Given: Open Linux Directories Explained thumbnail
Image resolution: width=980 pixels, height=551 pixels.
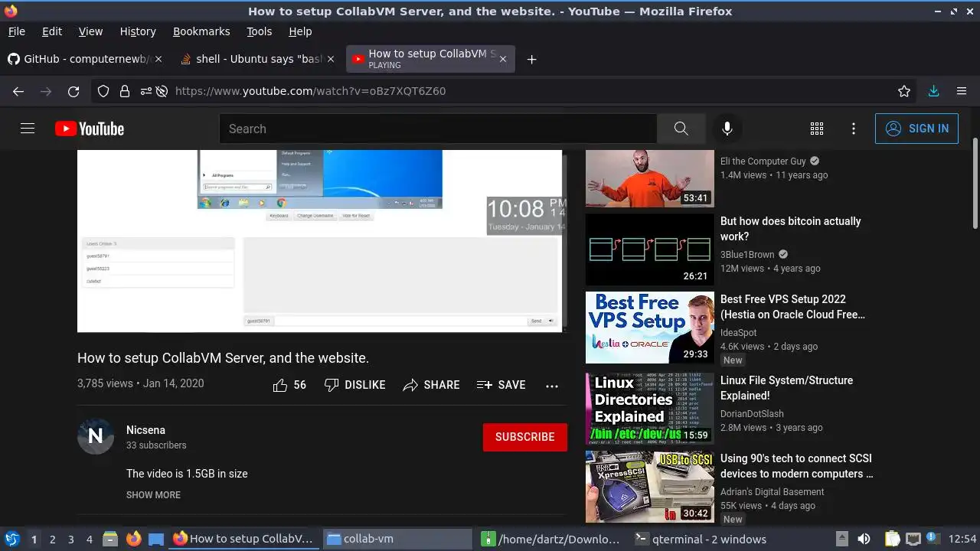Looking at the screenshot, I should coord(650,409).
